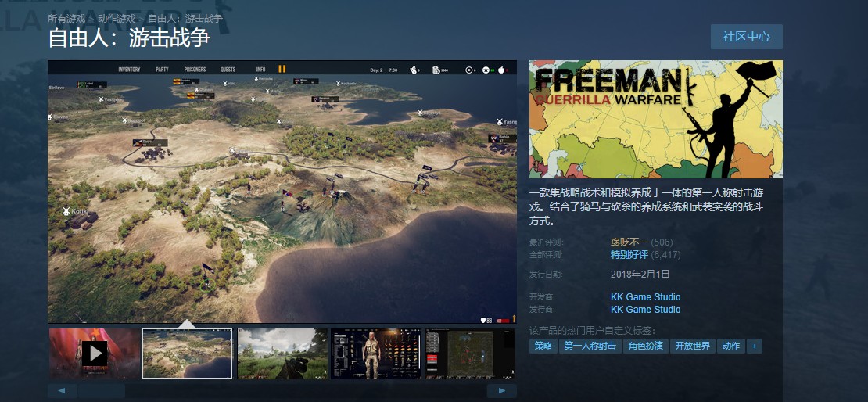The image size is (868, 402).
Task: Open the 社区中心 community hub button
Action: tap(746, 37)
